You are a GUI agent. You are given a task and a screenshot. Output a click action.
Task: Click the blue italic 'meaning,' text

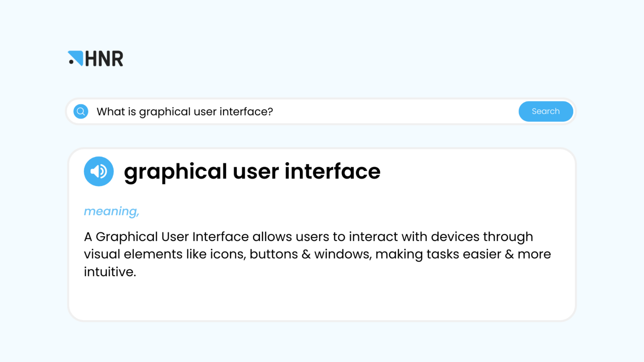click(111, 211)
